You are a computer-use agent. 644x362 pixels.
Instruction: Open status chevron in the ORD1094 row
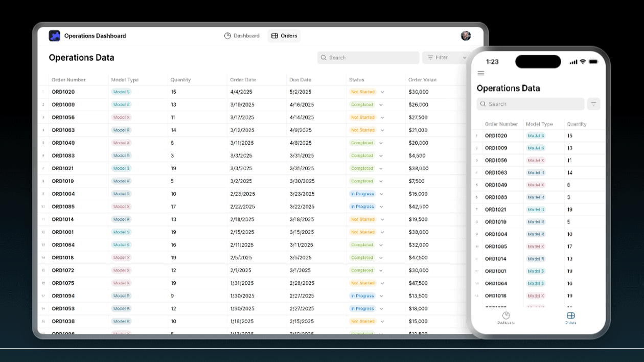[382, 296]
